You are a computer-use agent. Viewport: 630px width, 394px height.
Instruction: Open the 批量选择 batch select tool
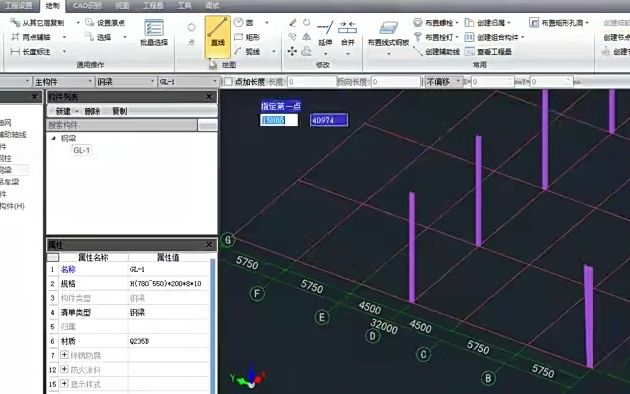point(154,33)
